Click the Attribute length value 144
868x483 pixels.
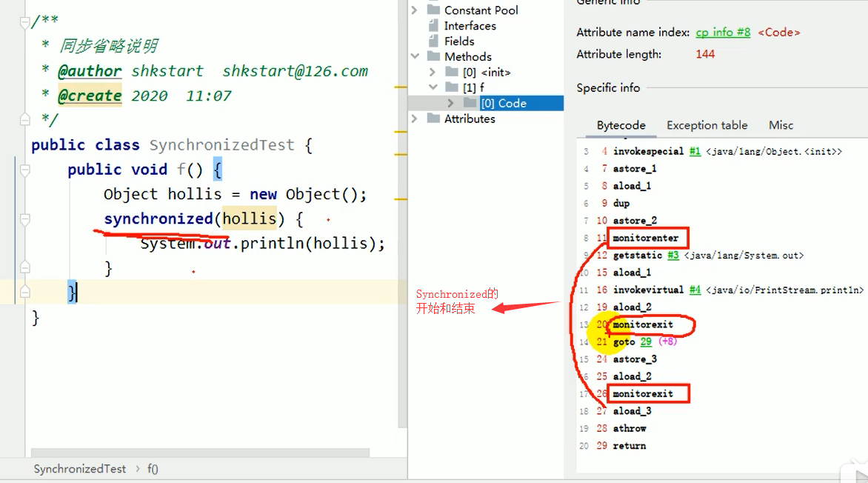tap(705, 54)
